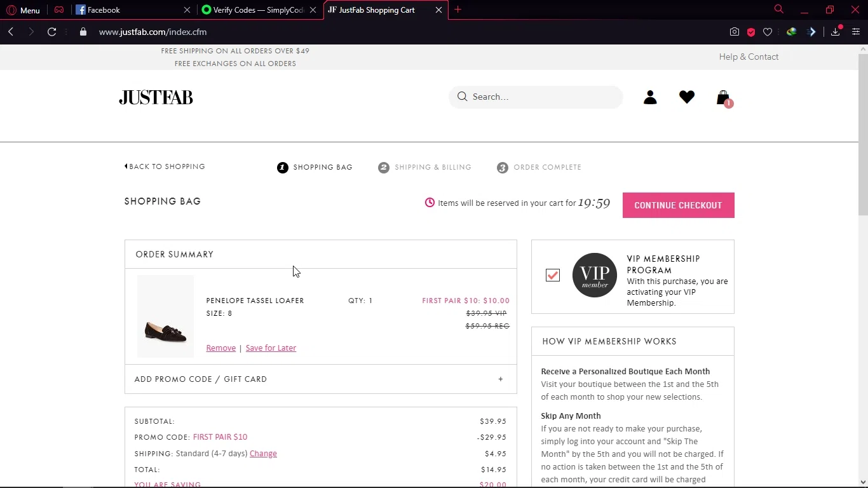Click the plus icon on the promo code row
The width and height of the screenshot is (868, 488).
click(501, 379)
